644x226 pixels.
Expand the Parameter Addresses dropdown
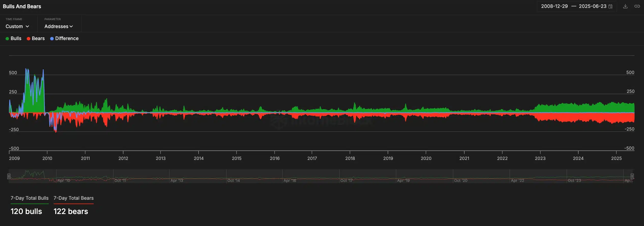pyautogui.click(x=59, y=27)
